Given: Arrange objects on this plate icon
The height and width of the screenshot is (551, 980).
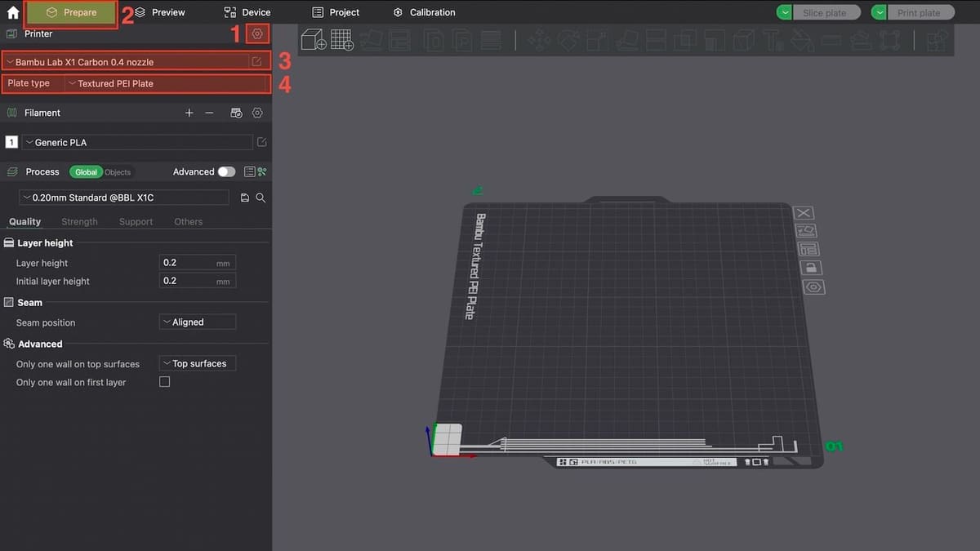Looking at the screenshot, I should pos(808,249).
